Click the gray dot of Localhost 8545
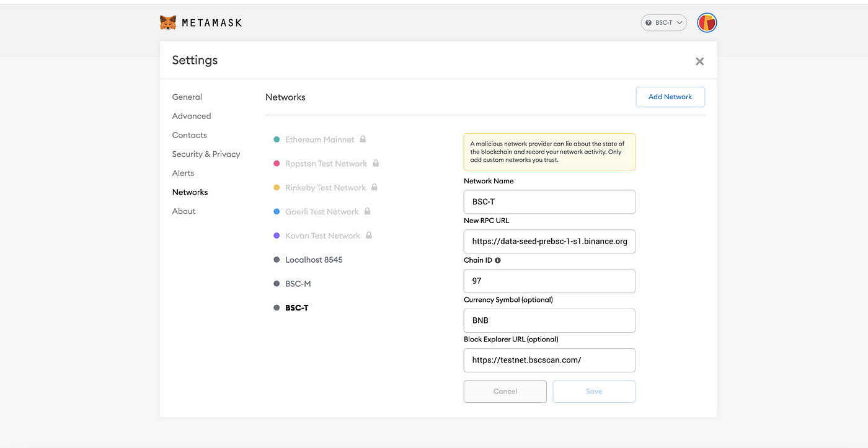The image size is (868, 448). 277,260
